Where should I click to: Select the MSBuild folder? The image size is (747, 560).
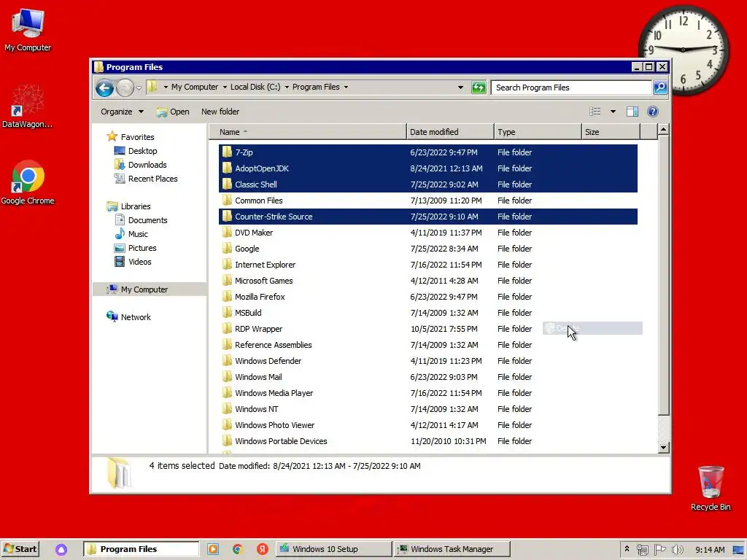point(427,312)
